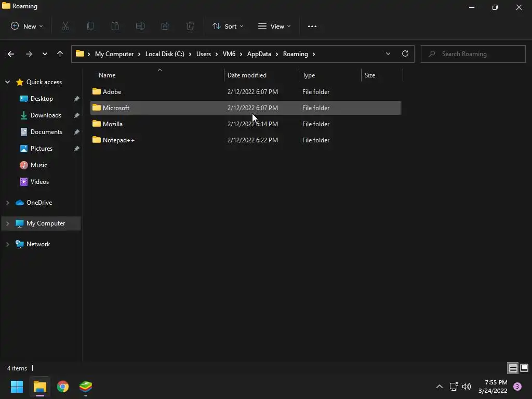Viewport: 532px width, 399px height.
Task: Open the Windows Start menu
Action: point(17,387)
